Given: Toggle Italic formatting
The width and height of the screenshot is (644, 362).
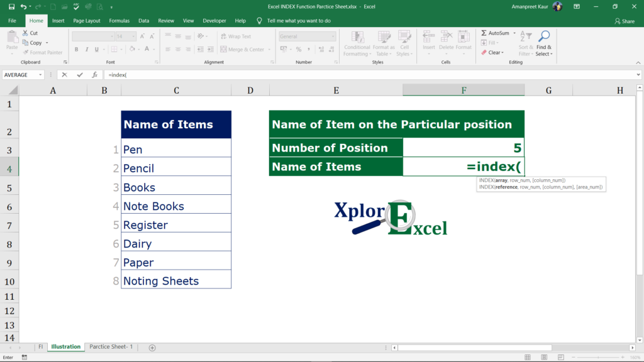Looking at the screenshot, I should point(86,49).
